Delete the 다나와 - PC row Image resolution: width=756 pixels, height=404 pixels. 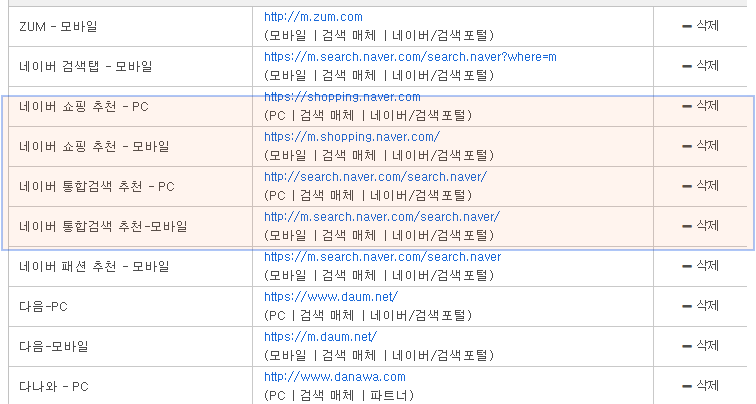pyautogui.click(x=701, y=386)
